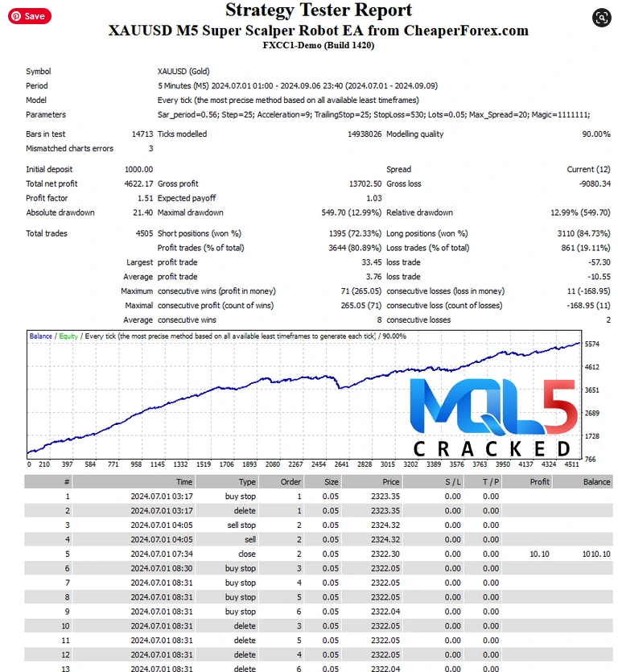618x672 pixels.
Task: Click the Strategy Tester Report heading
Action: (319, 10)
